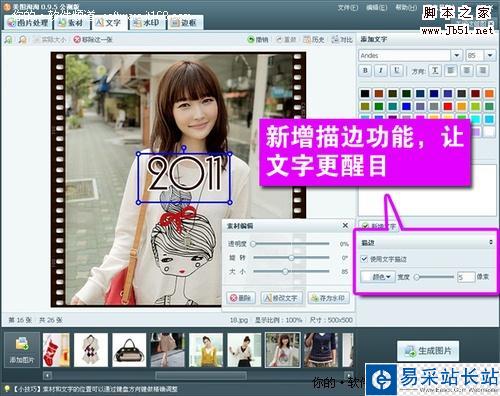Screen dimensions: 500x396
Task: Click the 对比 compare icon
Action: point(342,40)
